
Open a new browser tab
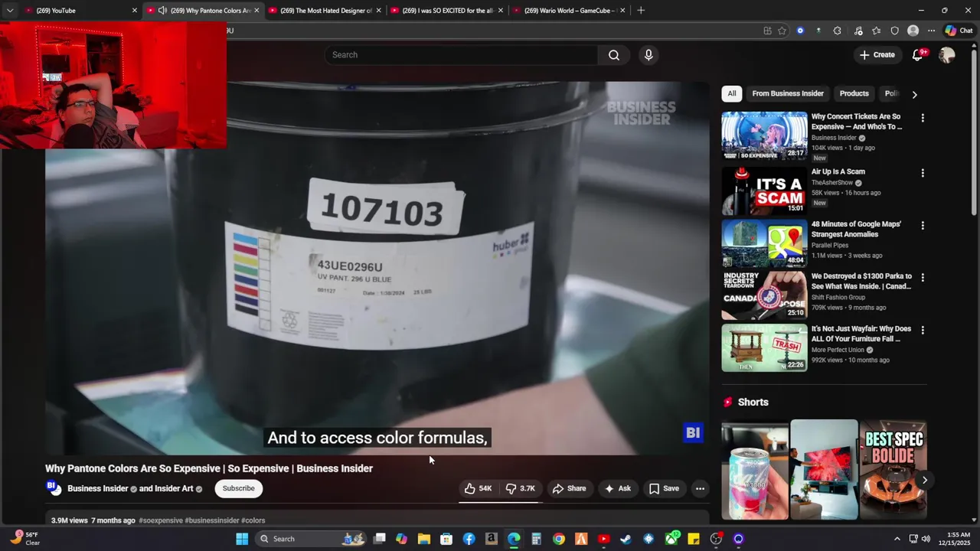tap(641, 11)
